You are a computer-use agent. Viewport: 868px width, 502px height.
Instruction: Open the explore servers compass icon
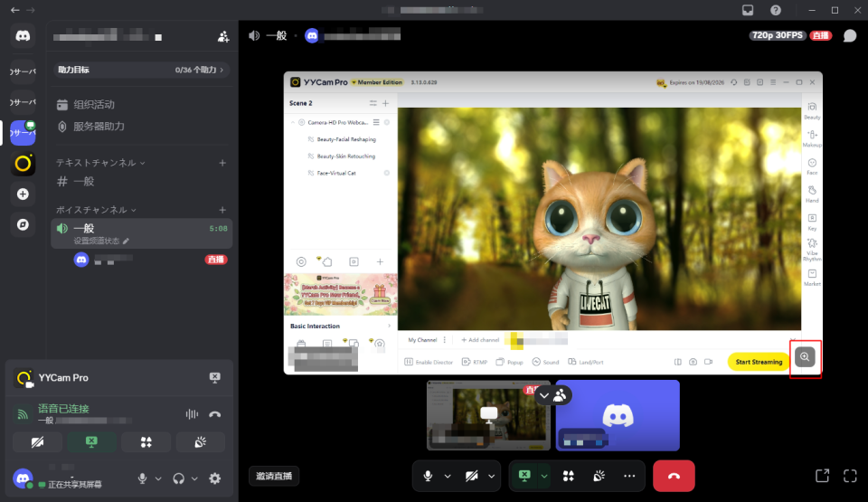(24, 224)
